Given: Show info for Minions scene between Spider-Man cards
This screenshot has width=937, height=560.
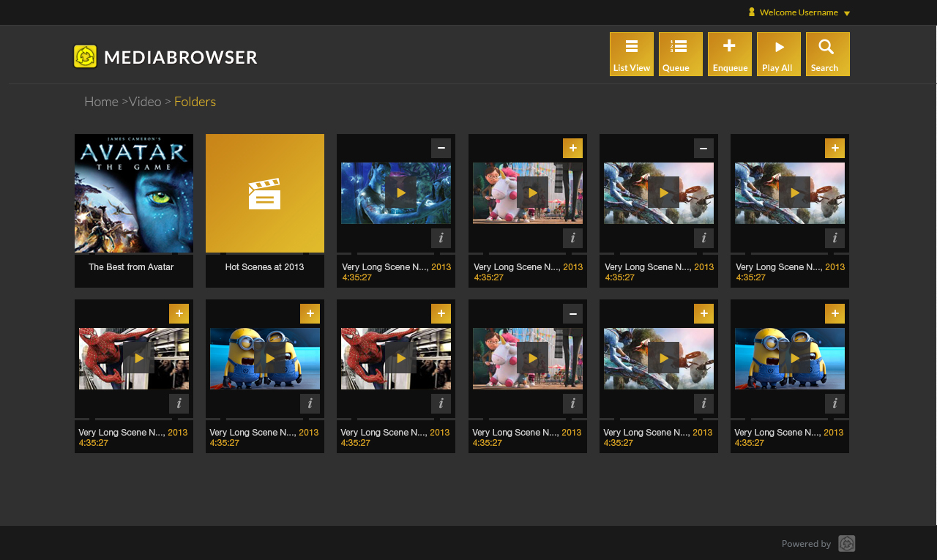Looking at the screenshot, I should 310,403.
